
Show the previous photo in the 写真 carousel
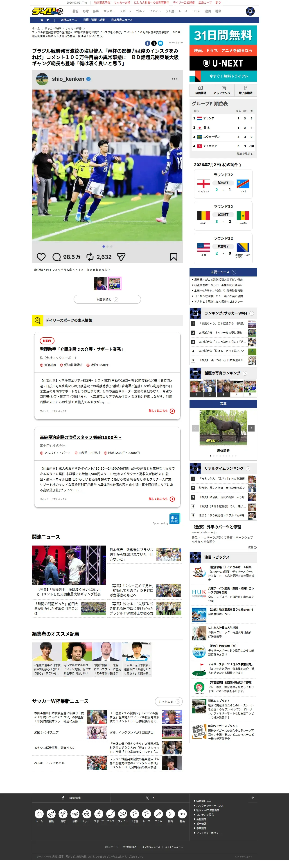click(x=195, y=428)
